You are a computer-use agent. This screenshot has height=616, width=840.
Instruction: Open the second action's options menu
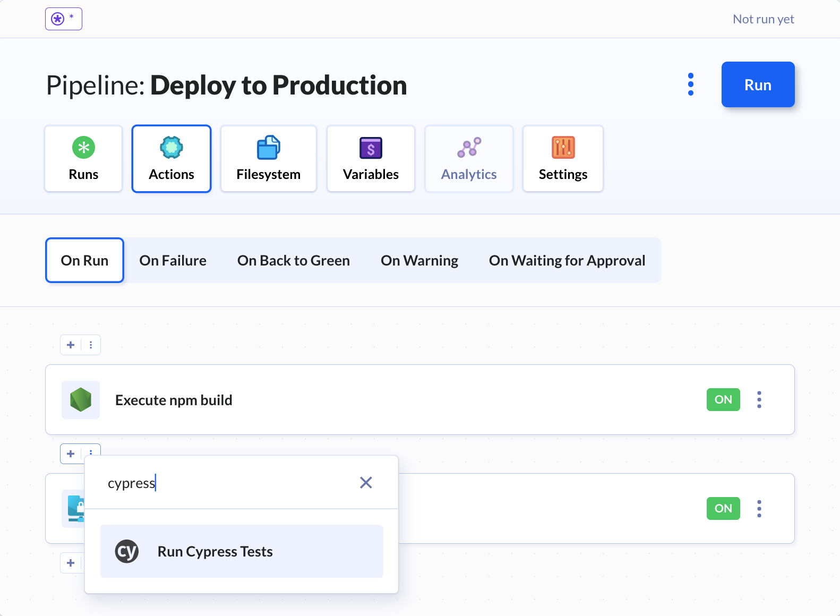(x=759, y=509)
